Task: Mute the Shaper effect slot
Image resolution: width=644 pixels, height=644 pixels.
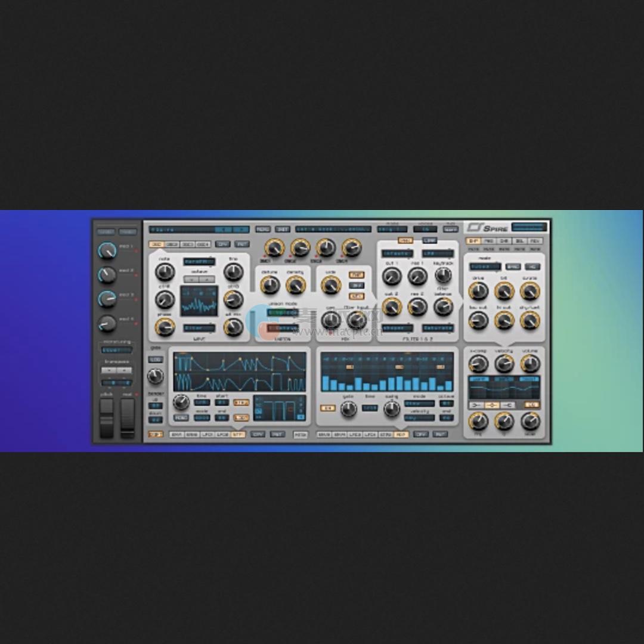Action: [x=475, y=250]
